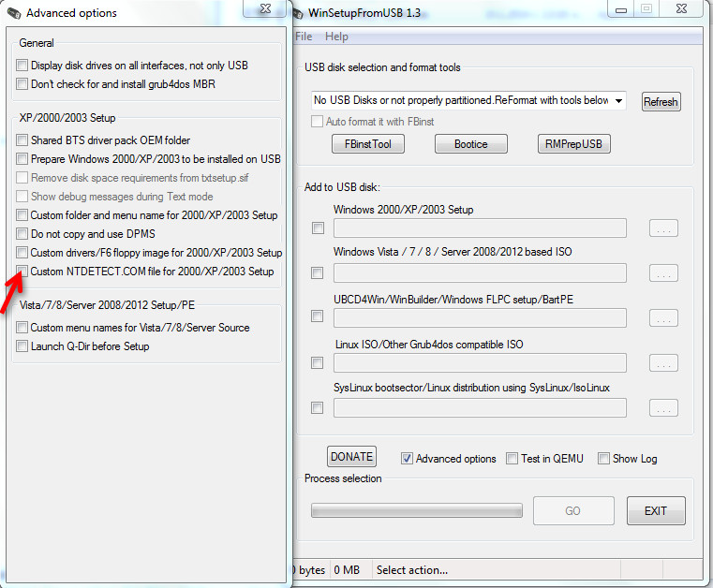The image size is (713, 588).
Task: Click the 'Select action...' status text
Action: point(412,570)
